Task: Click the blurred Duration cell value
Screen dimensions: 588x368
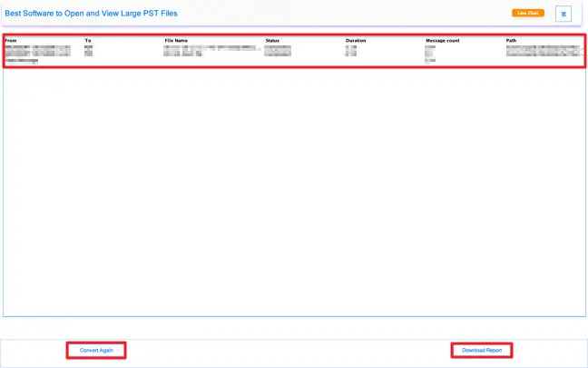Action: point(350,51)
